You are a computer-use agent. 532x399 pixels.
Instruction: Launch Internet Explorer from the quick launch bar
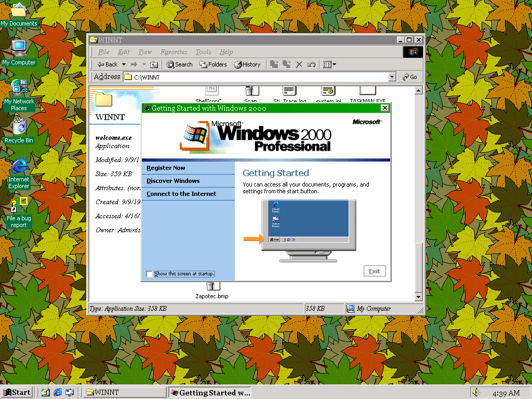[58, 393]
